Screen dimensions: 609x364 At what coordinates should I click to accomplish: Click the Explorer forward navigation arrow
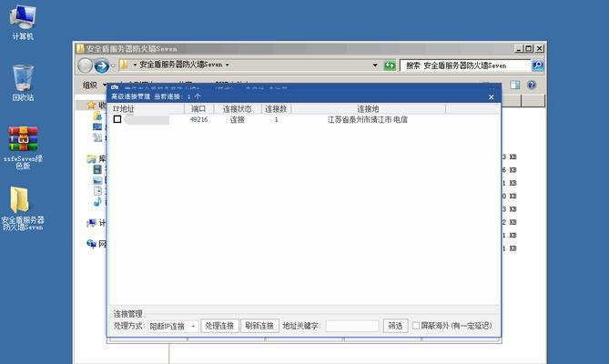[x=102, y=66]
